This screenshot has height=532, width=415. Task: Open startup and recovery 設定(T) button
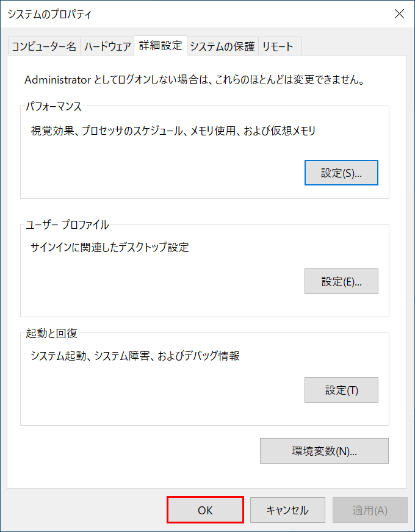(x=341, y=390)
